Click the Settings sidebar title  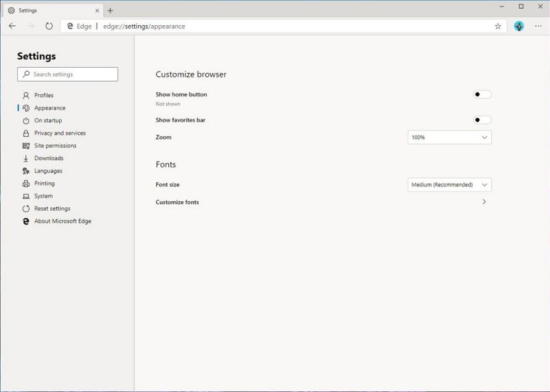[x=37, y=56]
